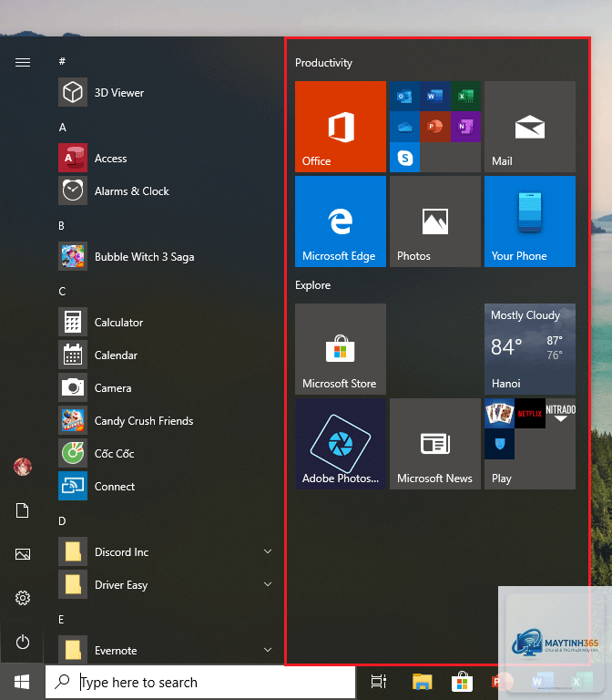The width and height of the screenshot is (612, 700).
Task: Open the 3D Viewer app
Action: click(165, 92)
